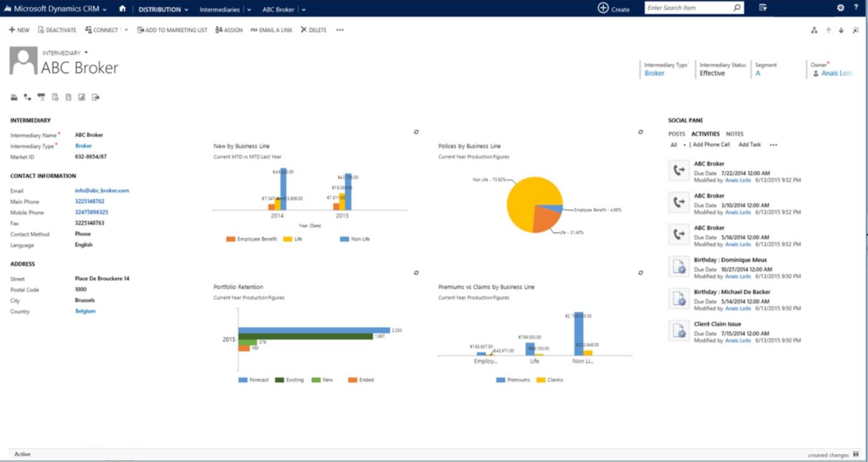
Task: Refresh the Portfolio Retention chart
Action: click(416, 273)
